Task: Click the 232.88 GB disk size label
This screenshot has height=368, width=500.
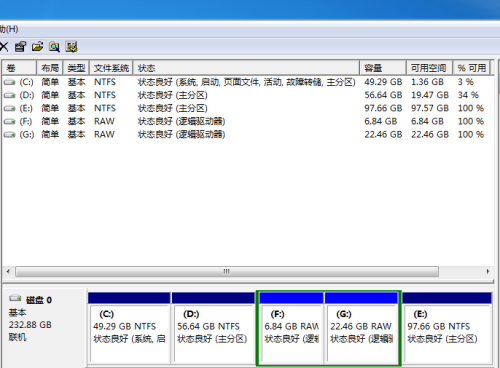Action: (30, 325)
